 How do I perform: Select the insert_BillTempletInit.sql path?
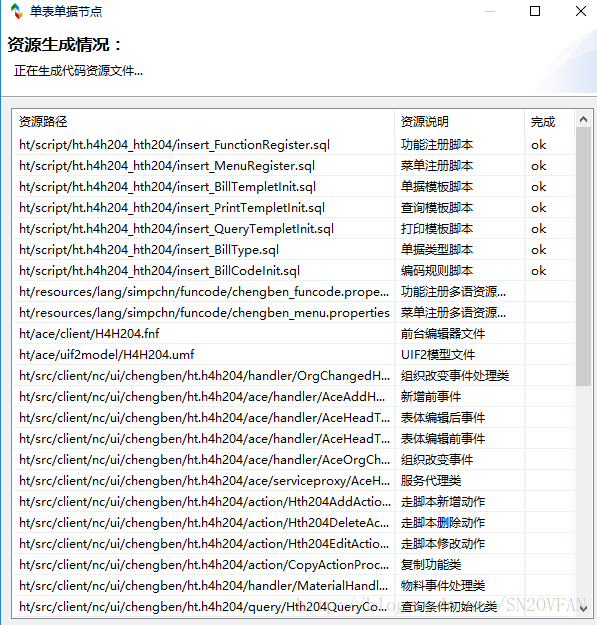click(x=167, y=187)
